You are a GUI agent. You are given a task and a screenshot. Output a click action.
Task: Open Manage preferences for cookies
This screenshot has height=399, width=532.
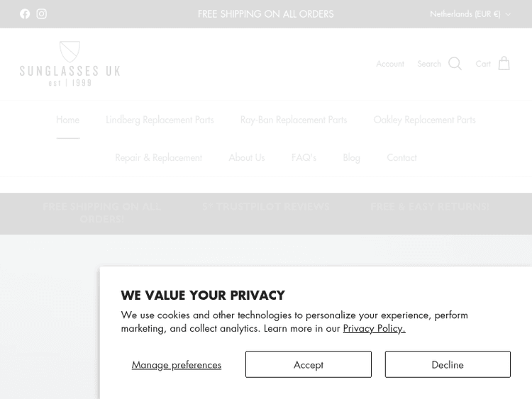tap(177, 364)
